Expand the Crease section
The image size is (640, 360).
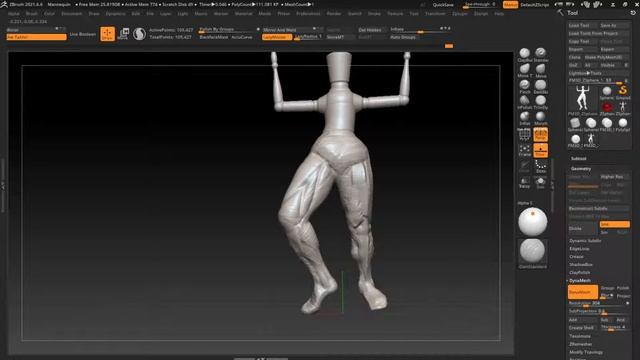click(576, 257)
